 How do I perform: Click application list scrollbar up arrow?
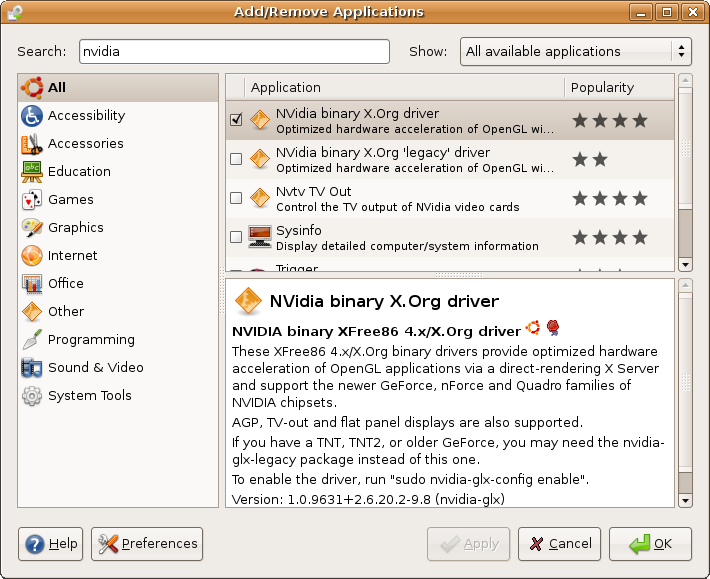(x=685, y=81)
